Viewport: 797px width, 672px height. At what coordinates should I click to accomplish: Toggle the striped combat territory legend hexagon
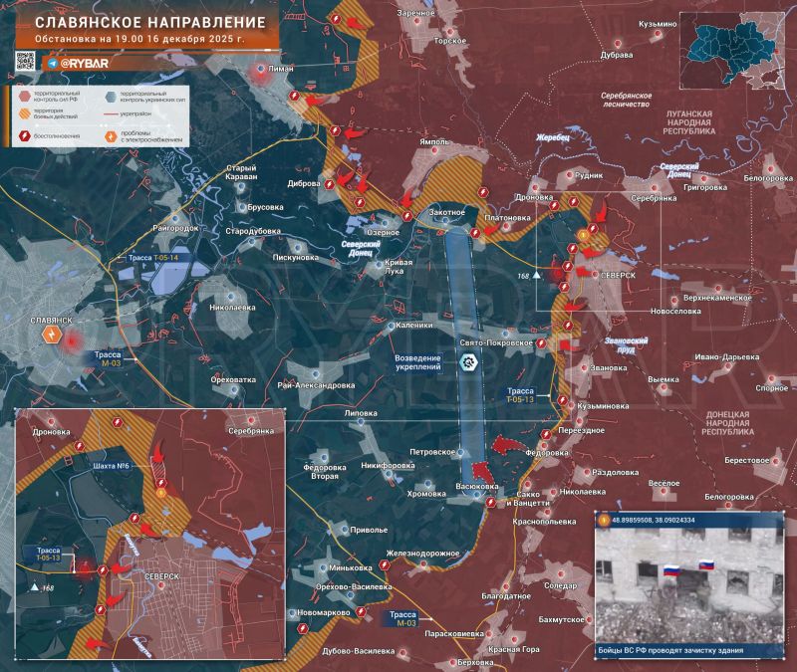click(x=25, y=113)
